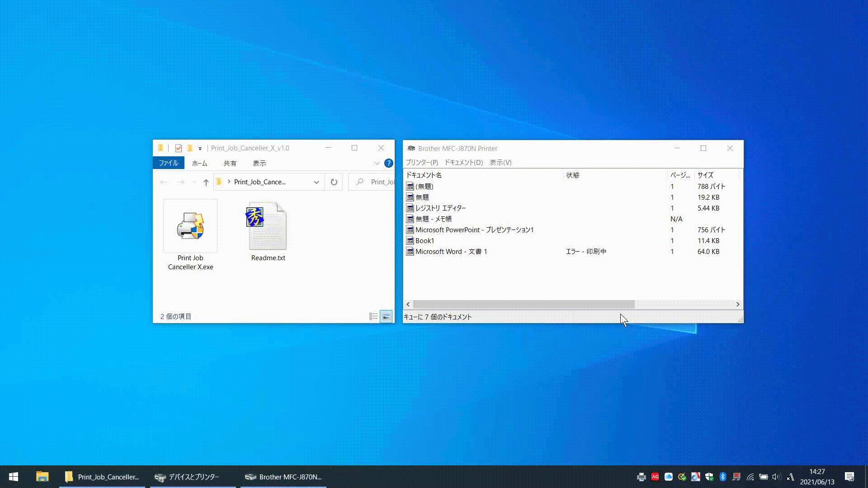Open the 表示 ribbon tab in Explorer
868x488 pixels.
pos(259,163)
